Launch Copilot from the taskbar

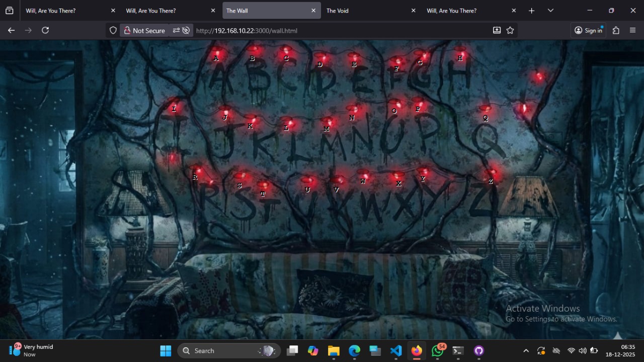[x=313, y=350]
